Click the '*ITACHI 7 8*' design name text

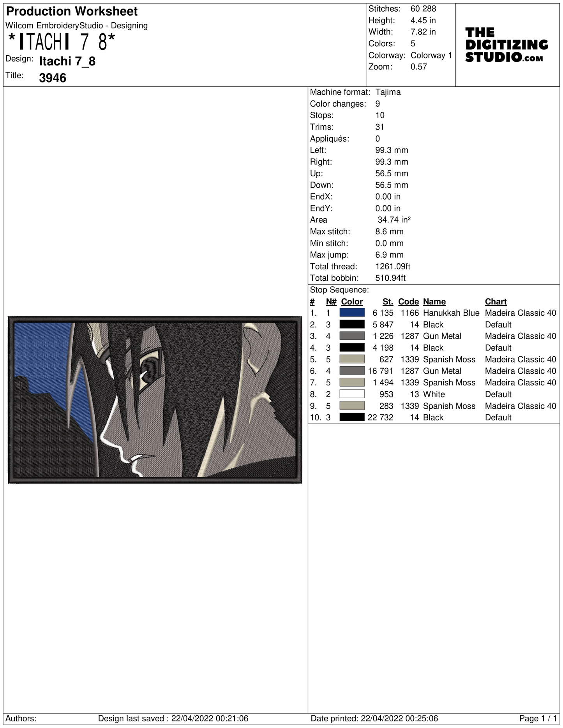coord(62,42)
